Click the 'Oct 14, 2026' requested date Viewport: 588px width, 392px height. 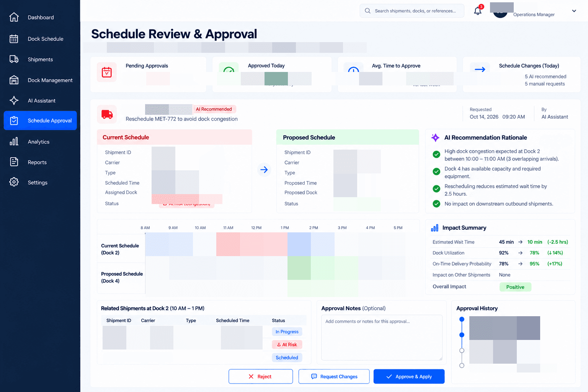click(x=484, y=117)
